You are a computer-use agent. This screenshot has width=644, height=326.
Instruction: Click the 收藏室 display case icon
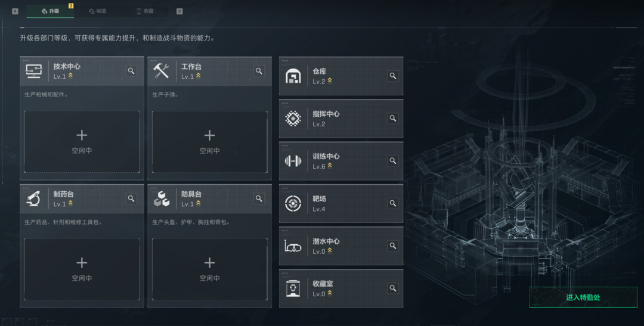click(293, 288)
